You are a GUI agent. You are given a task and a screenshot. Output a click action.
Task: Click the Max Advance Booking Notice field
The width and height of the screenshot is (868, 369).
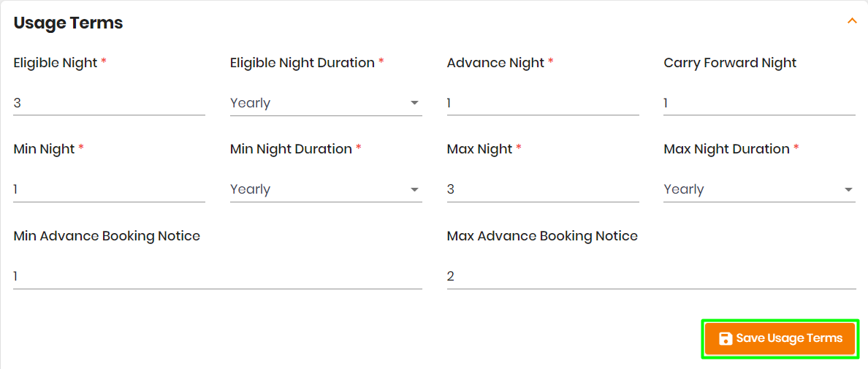(652, 277)
